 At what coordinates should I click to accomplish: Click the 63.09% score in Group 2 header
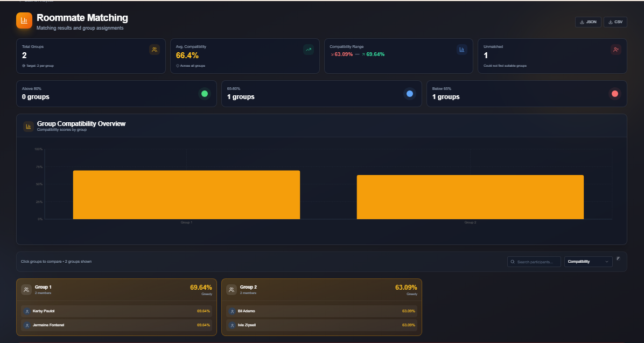pyautogui.click(x=406, y=288)
